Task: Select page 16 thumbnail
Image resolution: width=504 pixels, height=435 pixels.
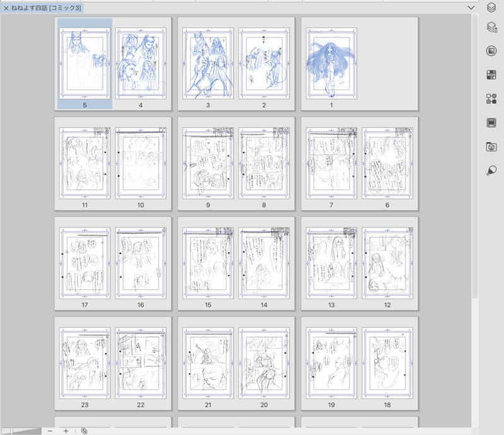Action: pos(141,263)
